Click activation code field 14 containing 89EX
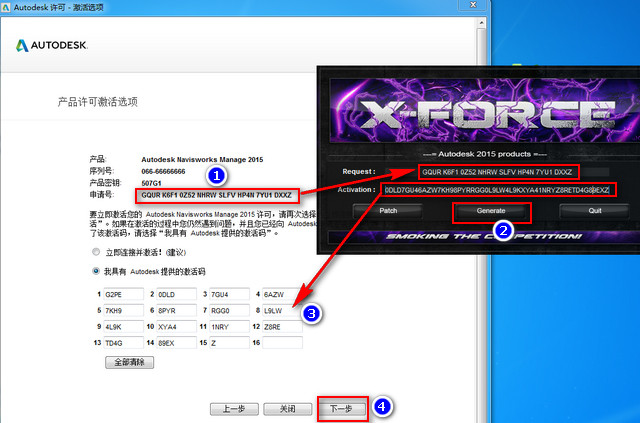Screen dimensions: 640x423 coord(176,343)
